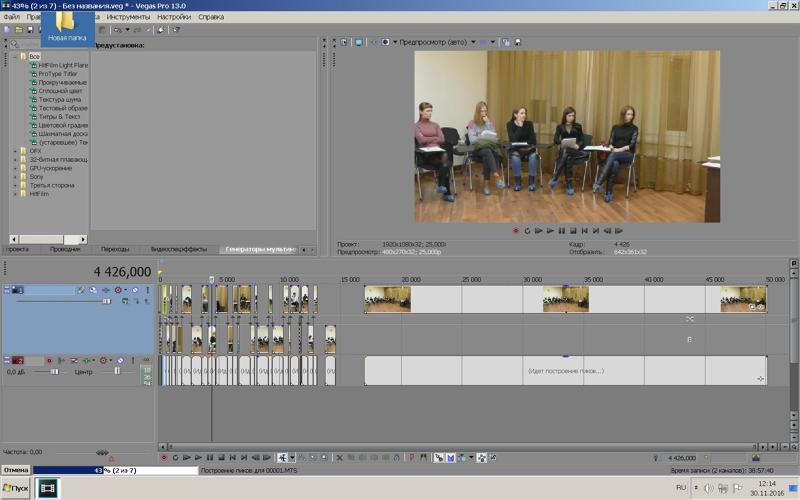800x500 pixels.
Task: Click volume speaker icon in system tray
Action: coord(709,488)
